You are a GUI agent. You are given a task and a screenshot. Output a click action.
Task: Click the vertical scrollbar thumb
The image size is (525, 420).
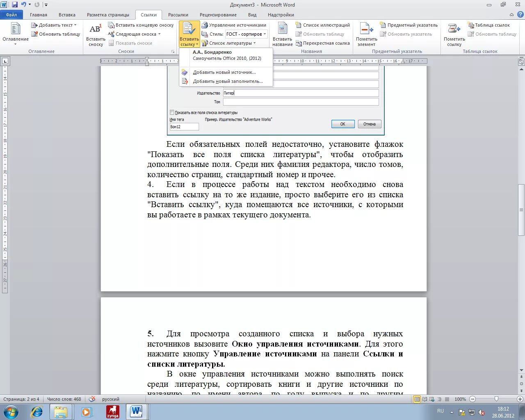click(521, 210)
